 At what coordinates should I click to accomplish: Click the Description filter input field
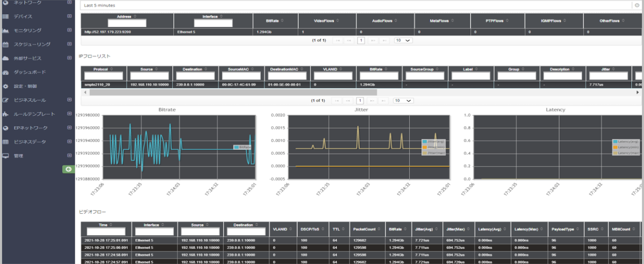pos(562,76)
